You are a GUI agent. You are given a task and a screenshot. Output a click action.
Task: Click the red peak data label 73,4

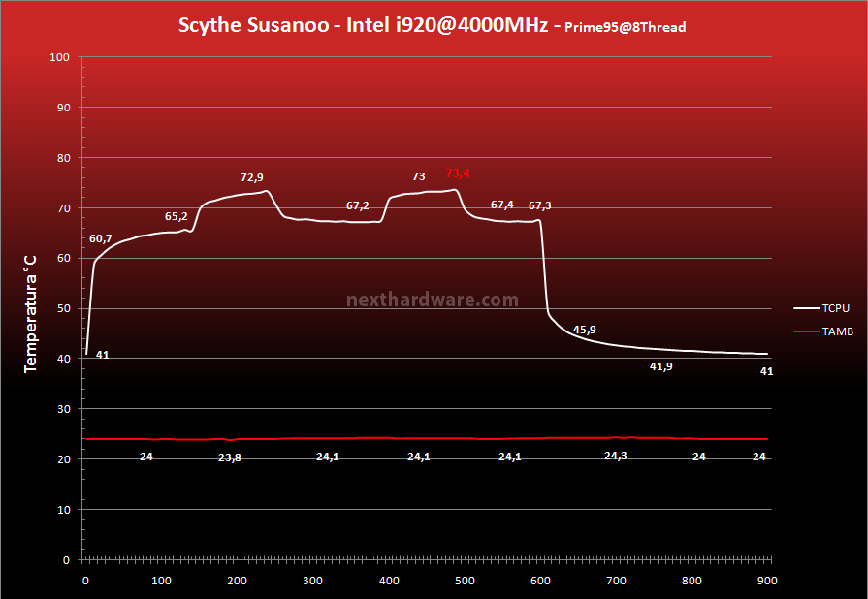point(458,173)
